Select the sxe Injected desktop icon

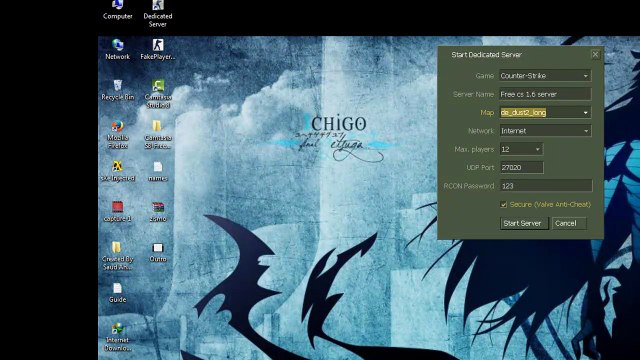[118, 171]
